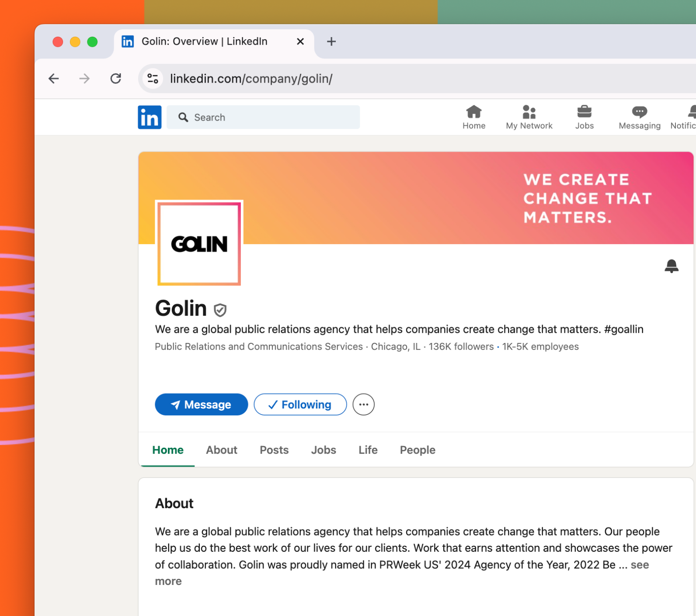Viewport: 696px width, 616px height.
Task: Click the address bar URL linkedin.com/company/golin/
Action: point(251,79)
